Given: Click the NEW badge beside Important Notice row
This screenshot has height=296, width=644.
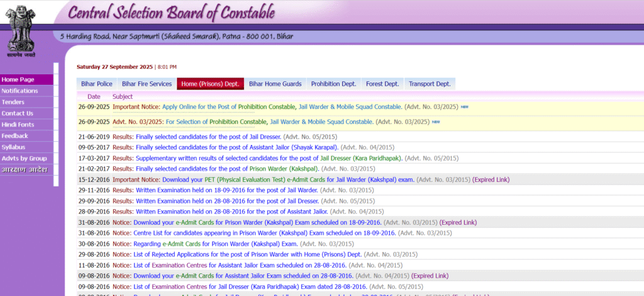Looking at the screenshot, I should pyautogui.click(x=465, y=107).
